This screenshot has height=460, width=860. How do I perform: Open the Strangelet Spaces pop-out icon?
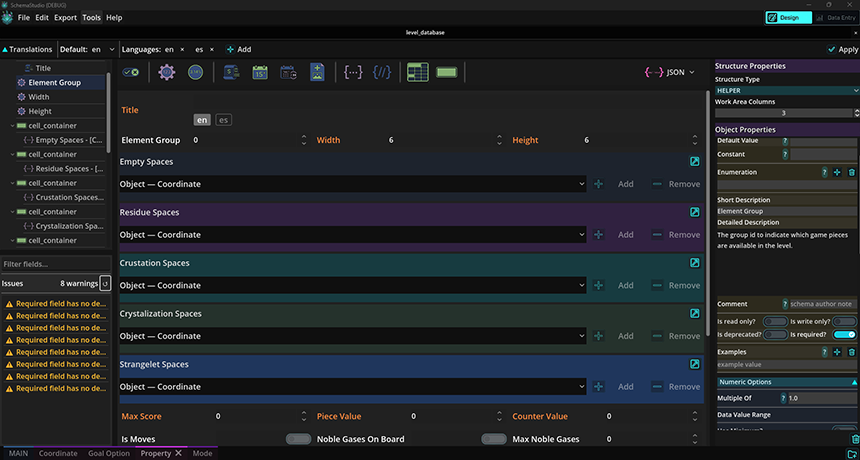click(694, 364)
